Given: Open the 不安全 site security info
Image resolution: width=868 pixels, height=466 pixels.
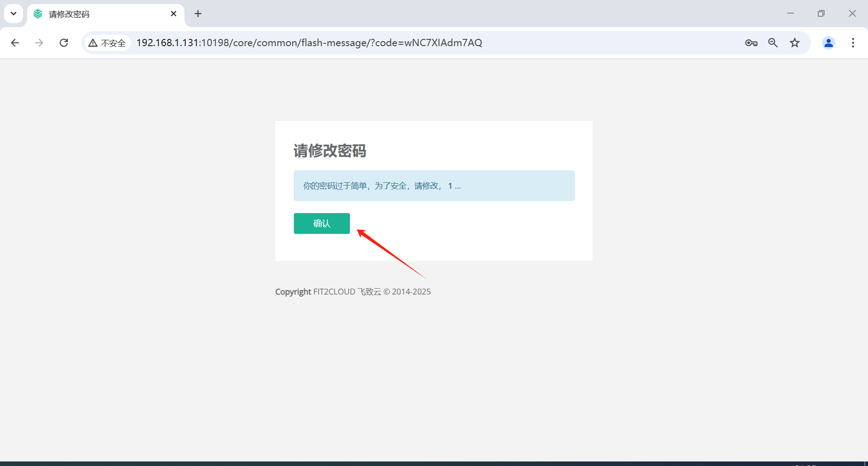Looking at the screenshot, I should point(107,43).
